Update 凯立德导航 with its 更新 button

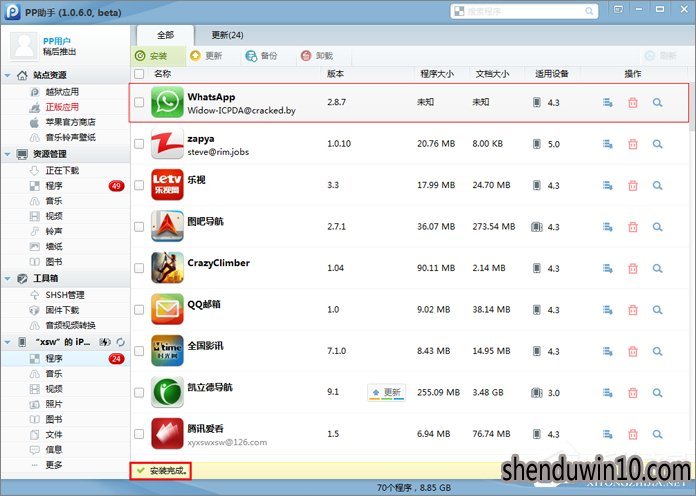click(387, 393)
